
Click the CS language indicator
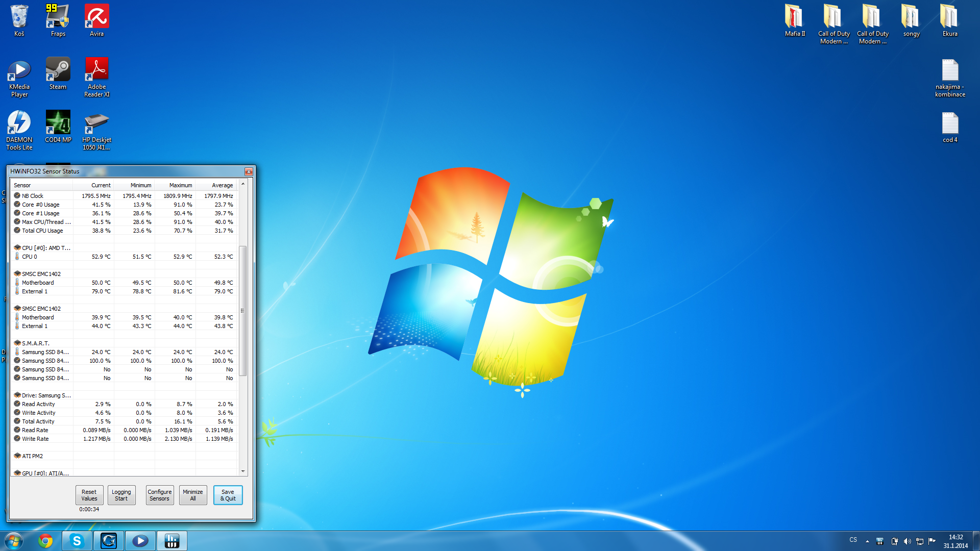(x=853, y=540)
